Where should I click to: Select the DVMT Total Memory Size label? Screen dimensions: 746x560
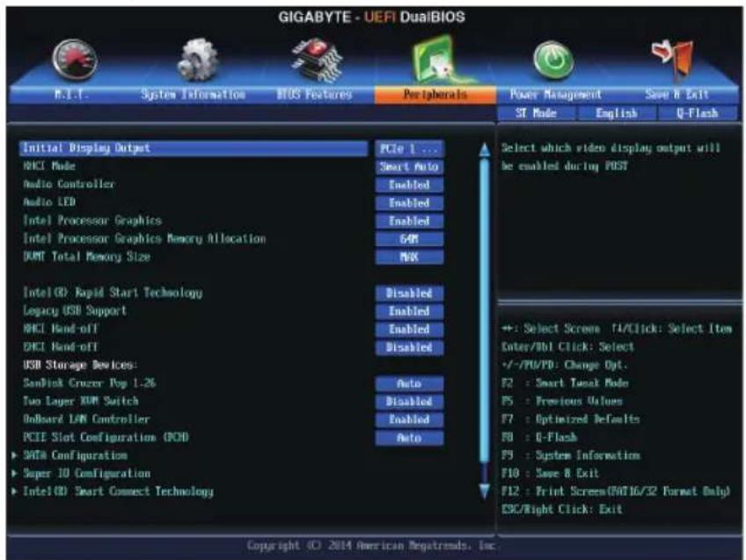[x=86, y=257]
